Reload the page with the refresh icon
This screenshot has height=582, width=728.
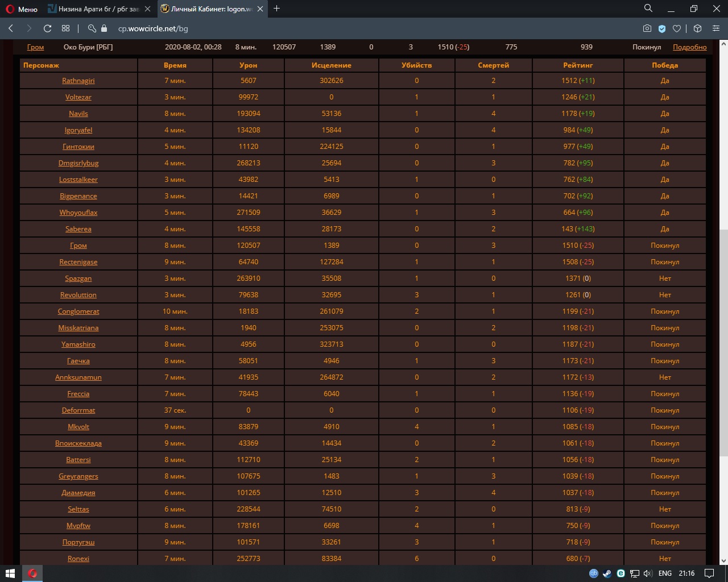pos(47,28)
